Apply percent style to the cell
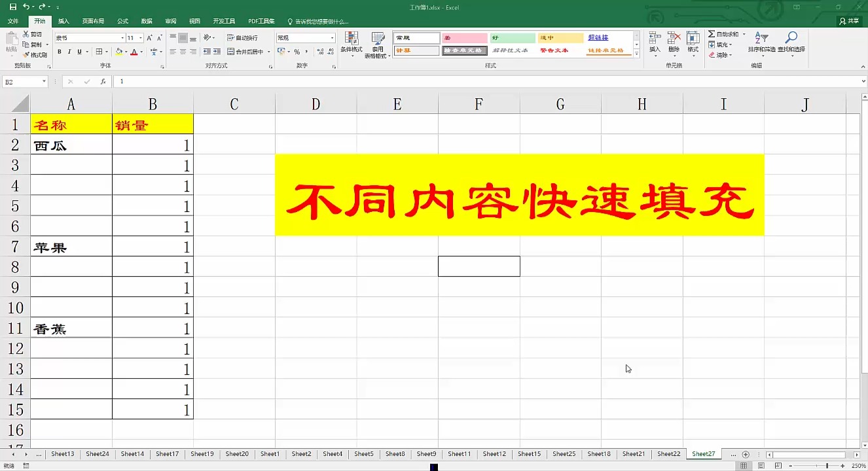The height and width of the screenshot is (471, 868). click(x=297, y=52)
